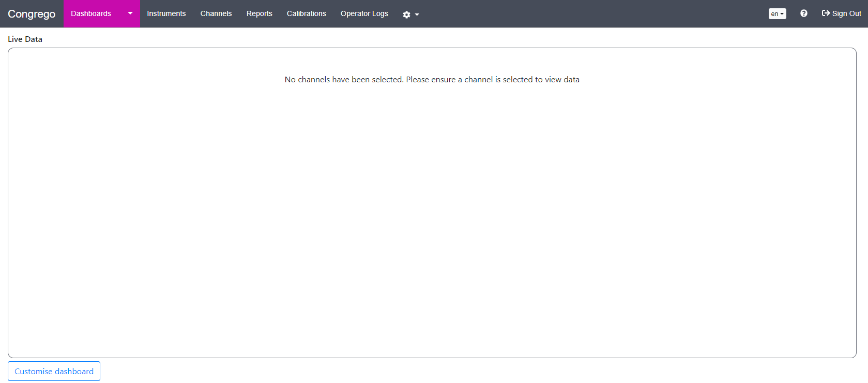Click the Customise dashboard button
868x383 pixels.
click(54, 371)
